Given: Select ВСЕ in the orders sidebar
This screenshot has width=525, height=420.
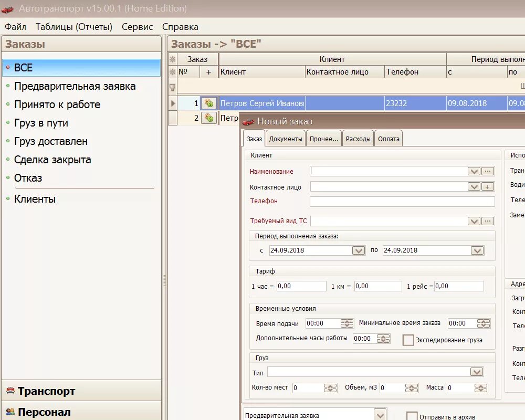Looking at the screenshot, I should click(x=81, y=68).
